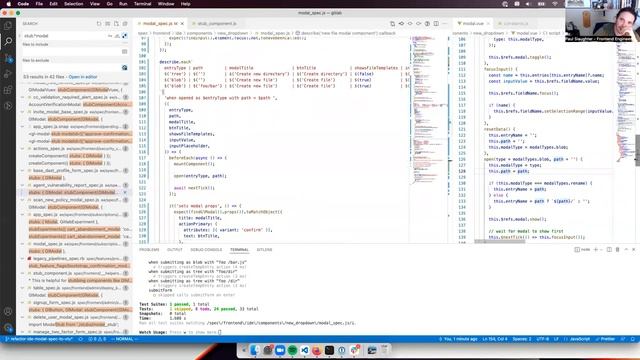
Task: Maximize the bottom panel size
Action: [626, 249]
